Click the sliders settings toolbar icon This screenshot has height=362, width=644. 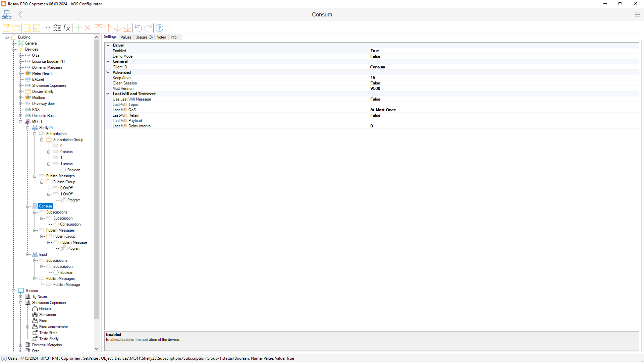pos(57,28)
